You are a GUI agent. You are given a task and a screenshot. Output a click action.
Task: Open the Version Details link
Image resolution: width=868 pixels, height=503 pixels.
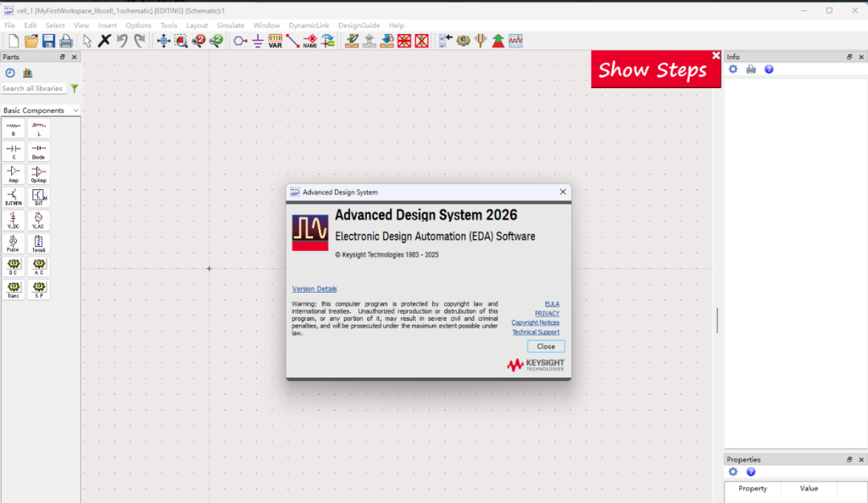pyautogui.click(x=314, y=289)
